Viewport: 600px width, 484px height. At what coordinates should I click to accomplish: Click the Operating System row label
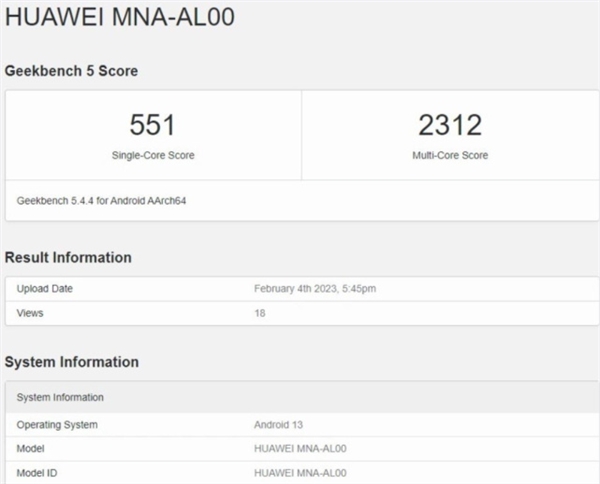57,425
